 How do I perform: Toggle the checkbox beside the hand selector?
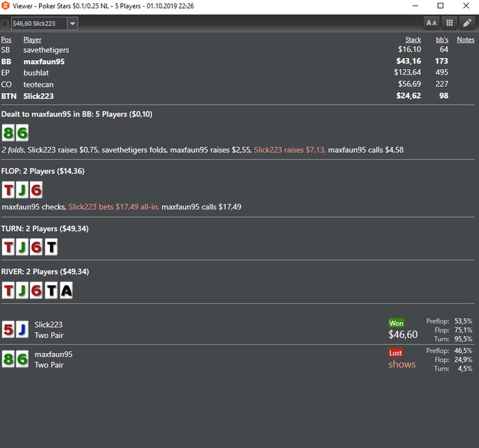(x=5, y=23)
